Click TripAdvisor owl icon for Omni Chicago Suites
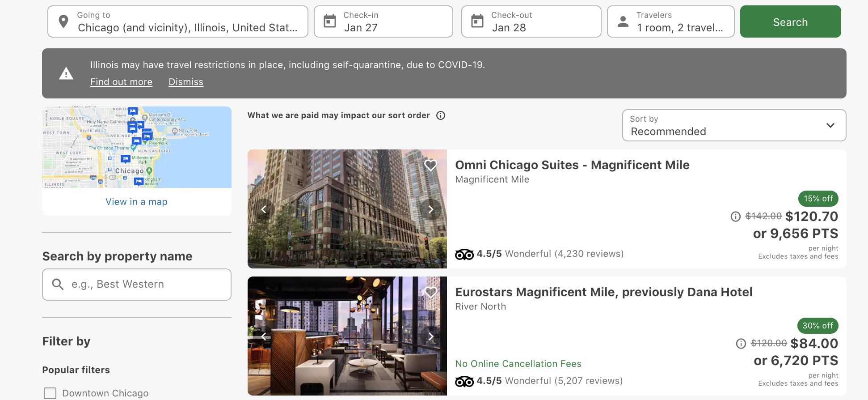The width and height of the screenshot is (868, 400). pos(464,254)
